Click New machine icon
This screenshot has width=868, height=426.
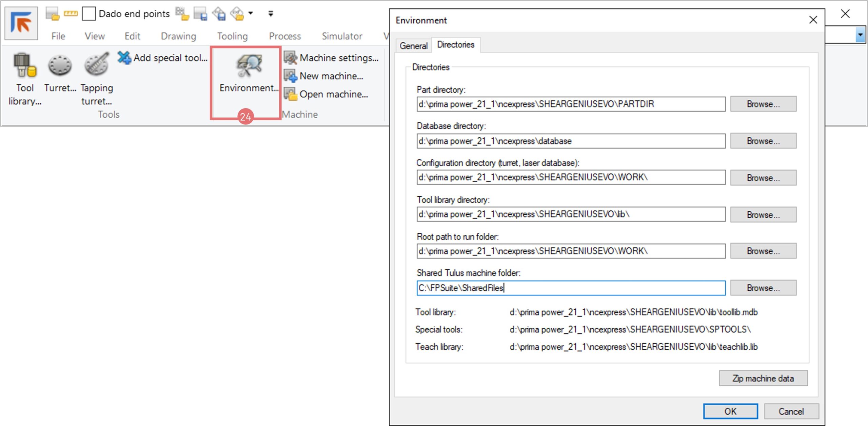click(291, 76)
